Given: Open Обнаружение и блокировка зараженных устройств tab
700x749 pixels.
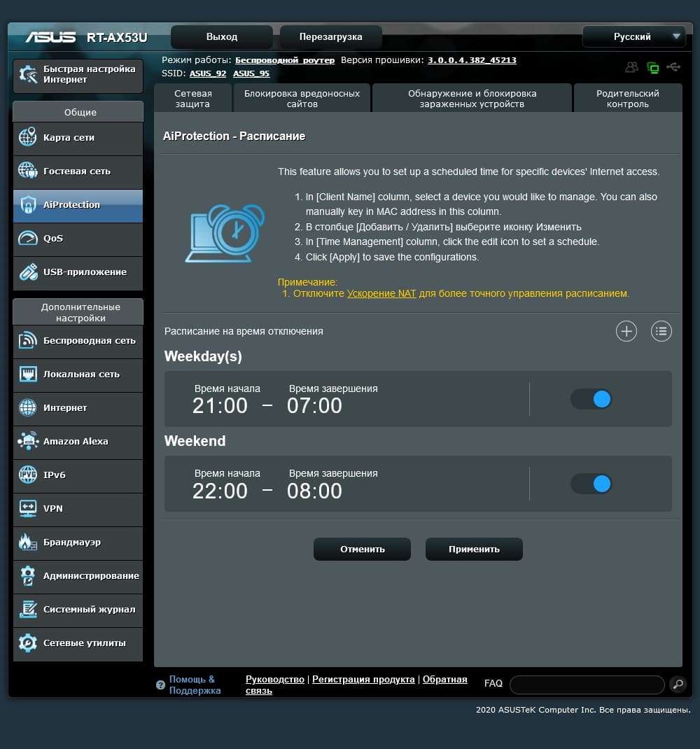Looking at the screenshot, I should pyautogui.click(x=472, y=99).
